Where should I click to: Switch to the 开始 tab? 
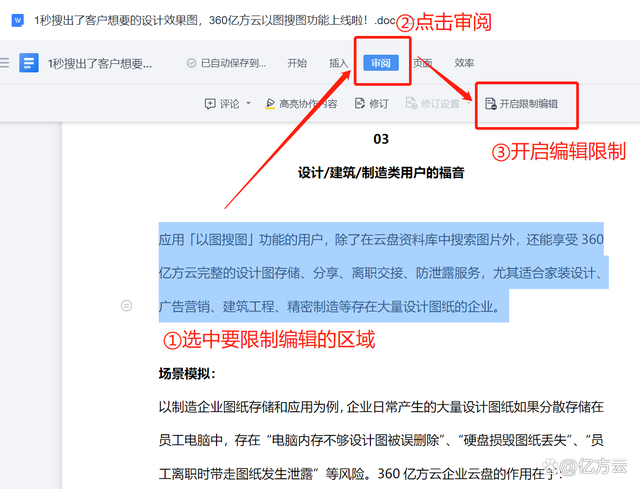pyautogui.click(x=297, y=63)
